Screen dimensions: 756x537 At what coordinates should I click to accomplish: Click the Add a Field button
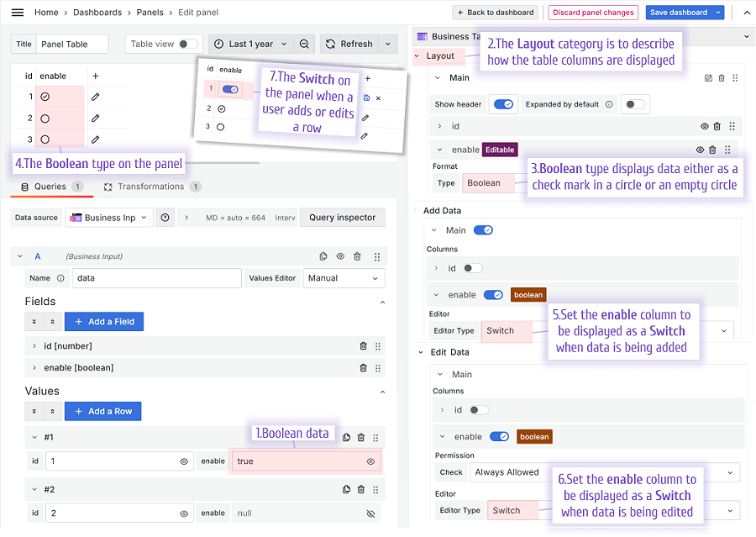coord(104,322)
